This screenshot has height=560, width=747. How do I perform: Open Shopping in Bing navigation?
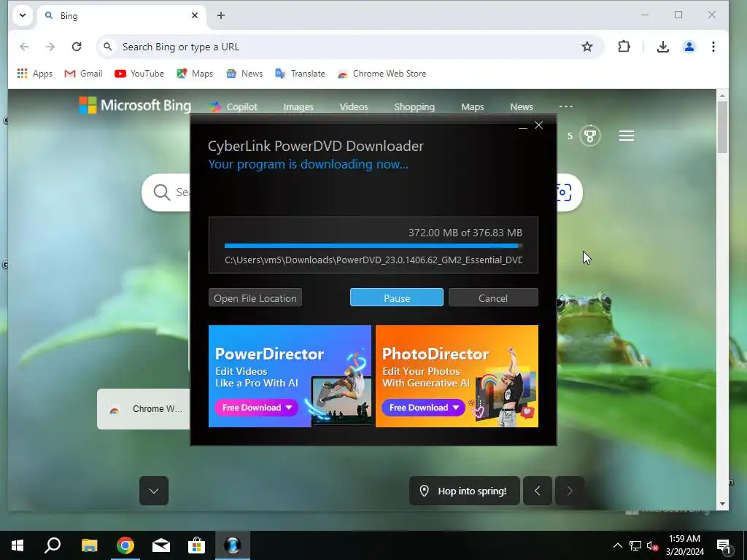tap(414, 106)
